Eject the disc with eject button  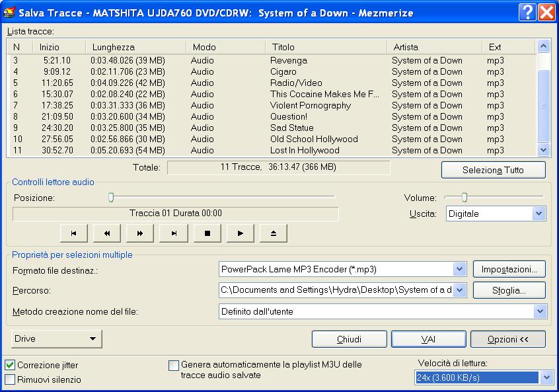tap(274, 233)
